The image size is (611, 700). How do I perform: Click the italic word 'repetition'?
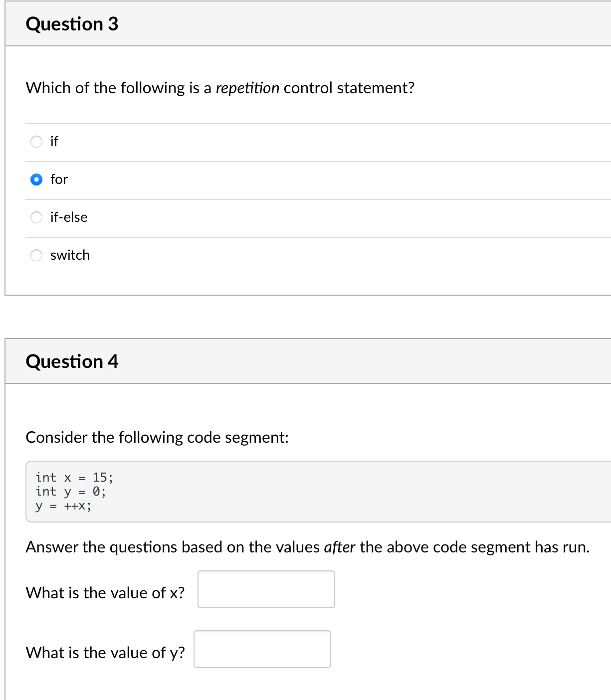click(x=247, y=88)
